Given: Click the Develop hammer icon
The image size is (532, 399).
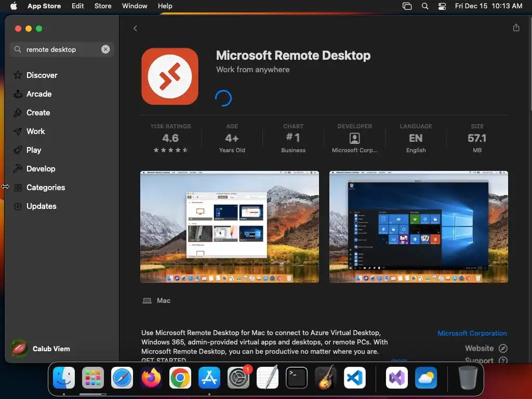Looking at the screenshot, I should (x=18, y=168).
